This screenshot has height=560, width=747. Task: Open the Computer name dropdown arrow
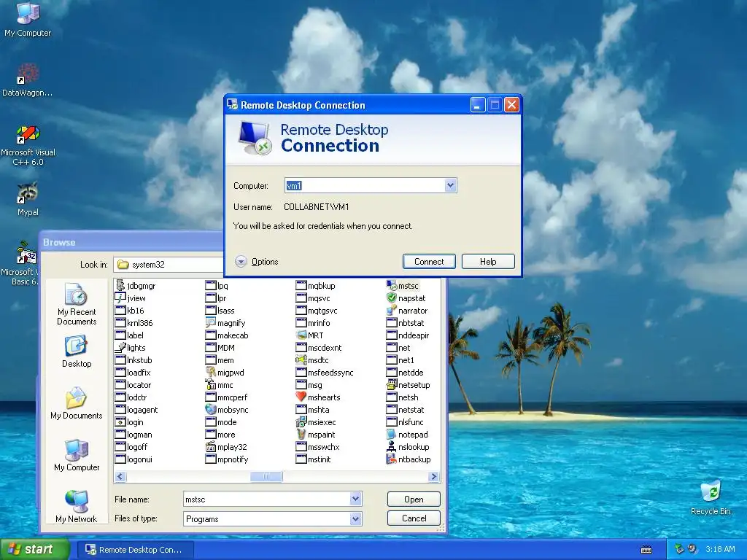450,185
